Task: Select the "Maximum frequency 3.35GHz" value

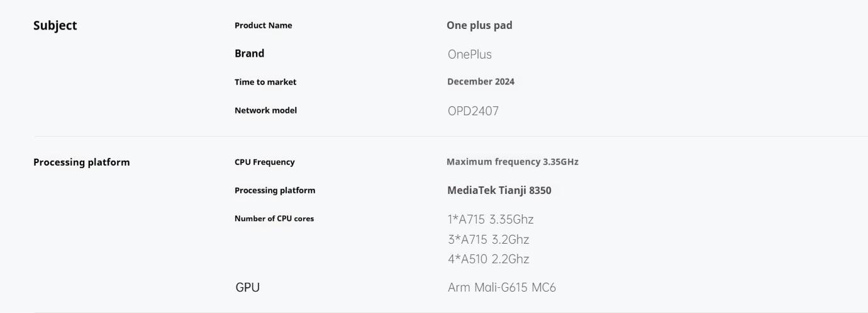Action: coord(512,162)
